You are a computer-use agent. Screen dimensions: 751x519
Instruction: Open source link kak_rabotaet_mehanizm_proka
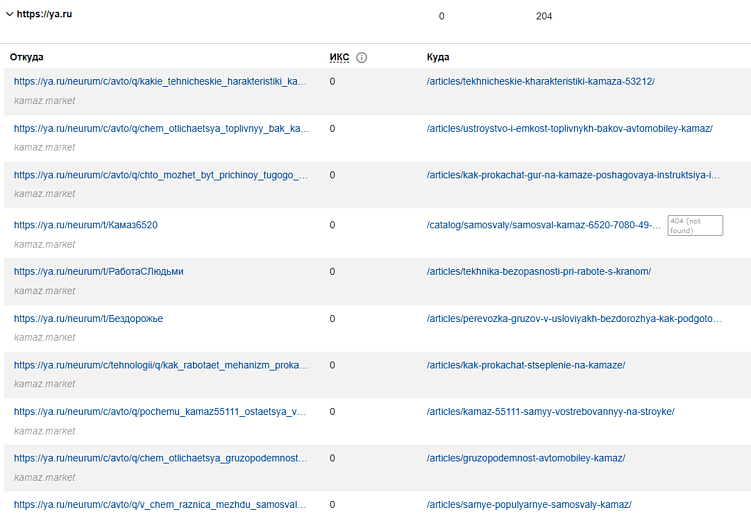160,365
